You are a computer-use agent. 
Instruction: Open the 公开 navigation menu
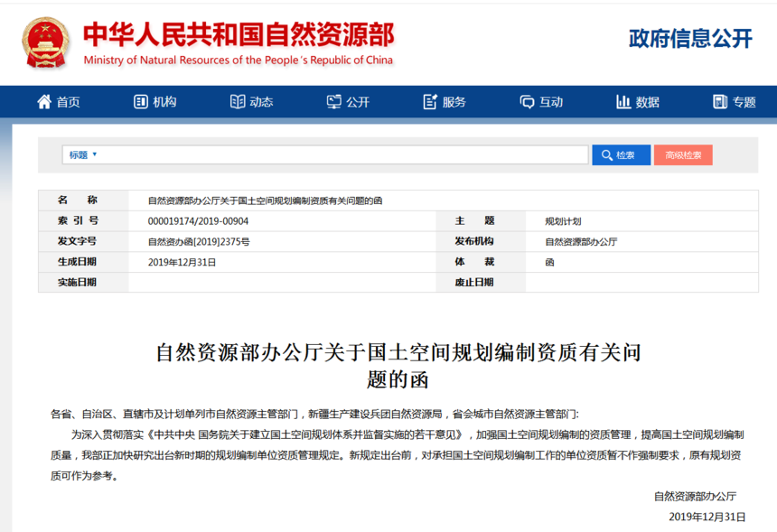coord(349,101)
